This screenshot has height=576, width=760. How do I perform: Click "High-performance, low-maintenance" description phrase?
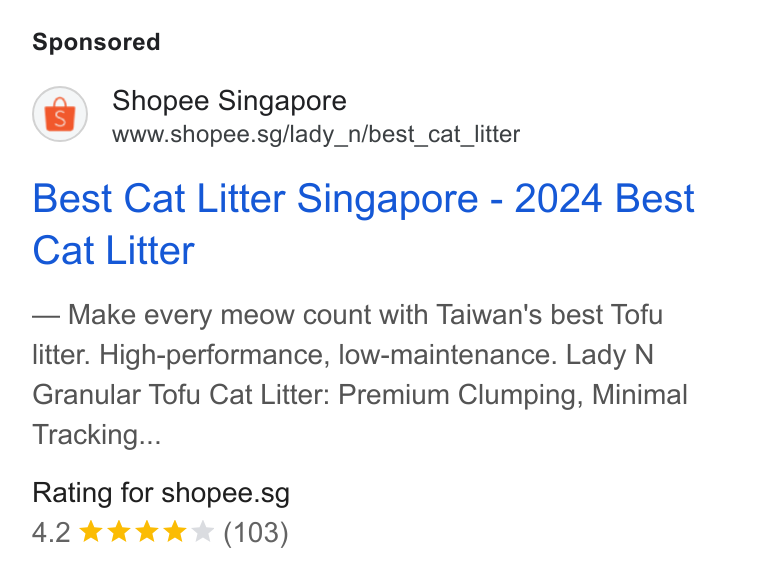click(325, 355)
